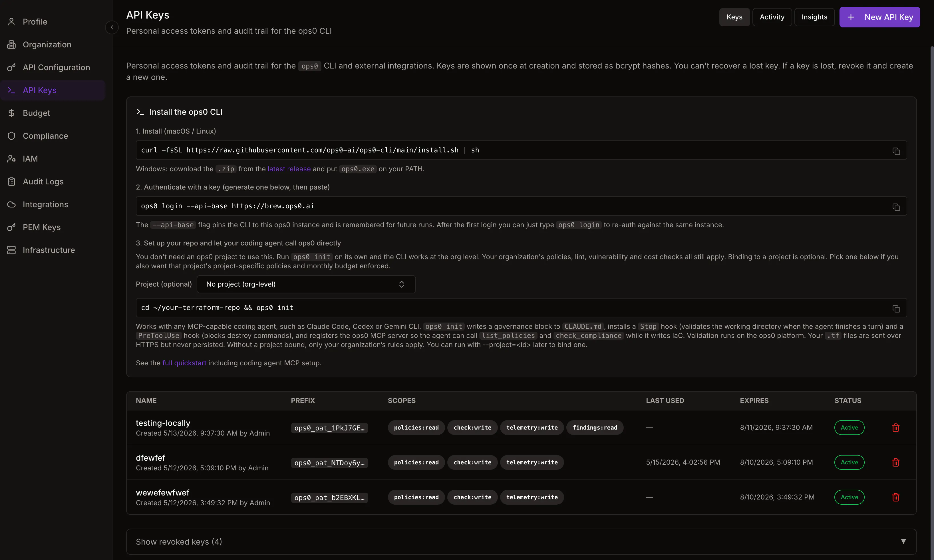Delete the dfewfef key with trash icon
The image size is (934, 560).
pos(895,462)
